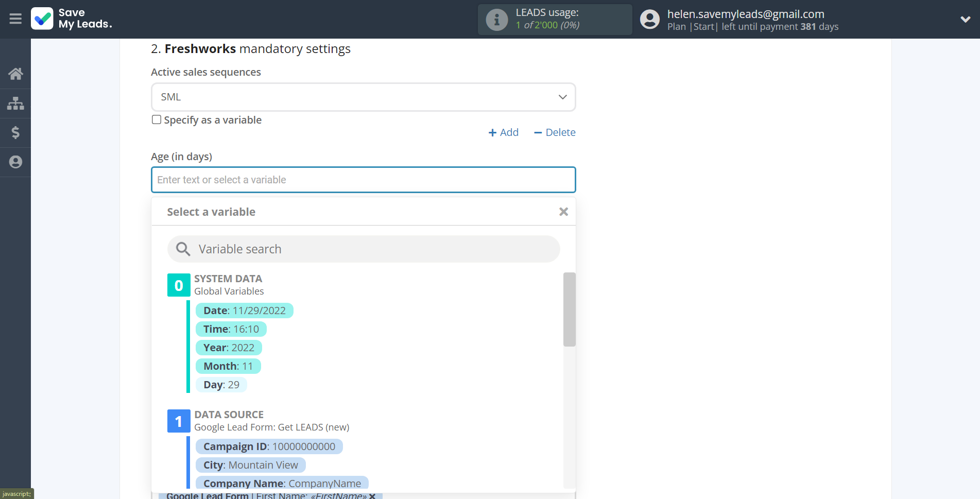Focus the Age (in days) input
The image size is (980, 499).
pos(363,180)
